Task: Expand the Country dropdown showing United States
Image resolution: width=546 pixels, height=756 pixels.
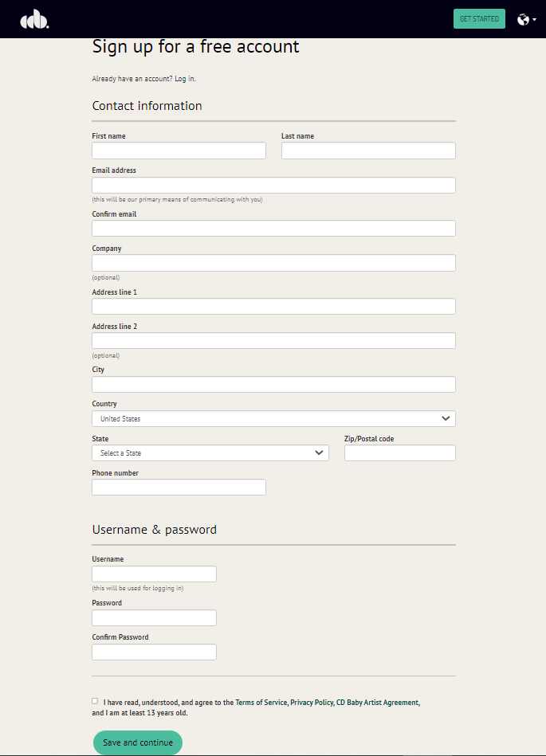Action: coord(273,418)
